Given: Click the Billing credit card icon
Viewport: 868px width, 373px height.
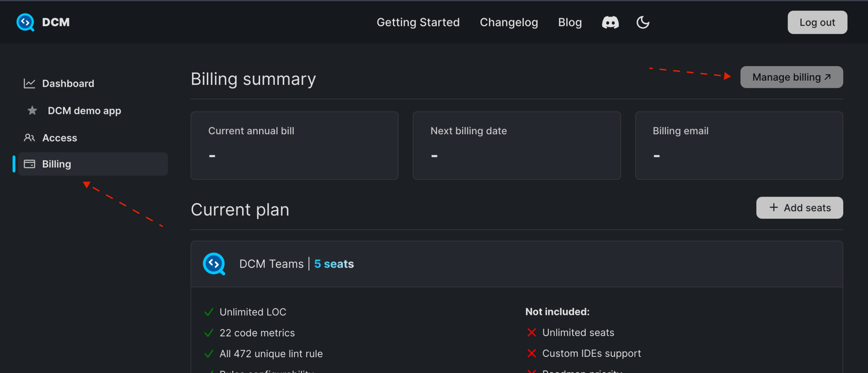Looking at the screenshot, I should click(29, 164).
